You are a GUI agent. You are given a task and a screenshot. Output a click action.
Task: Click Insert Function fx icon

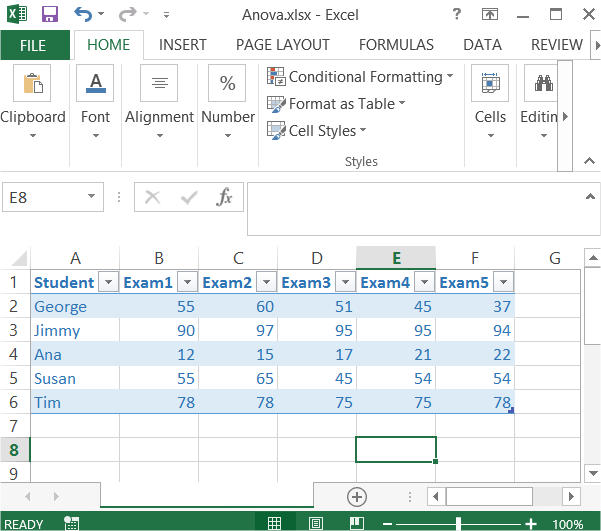pyautogui.click(x=224, y=197)
